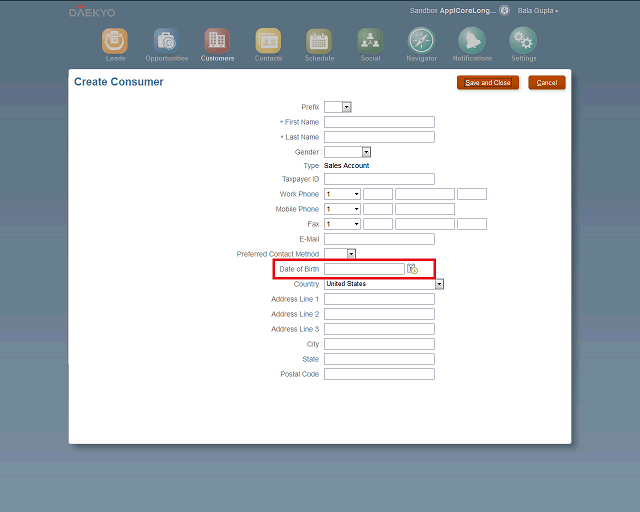Expand the Gender dropdown
This screenshot has width=640, height=512.
coord(366,152)
